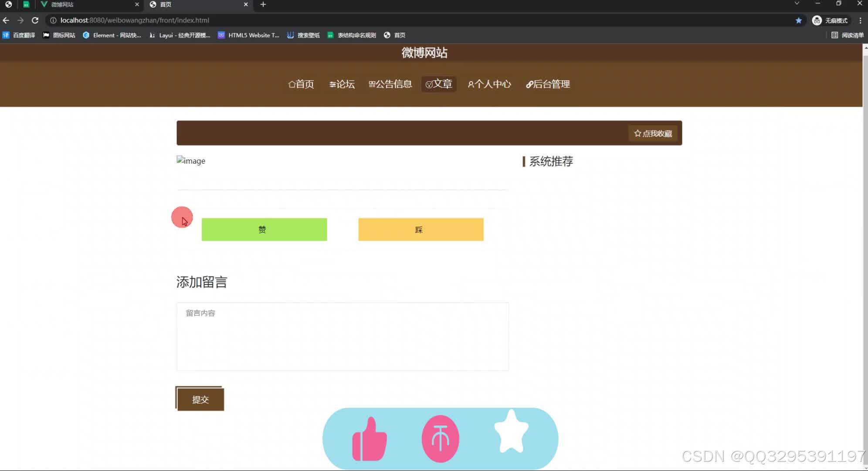Click the 无痕模式 incognito indicator

(830, 20)
